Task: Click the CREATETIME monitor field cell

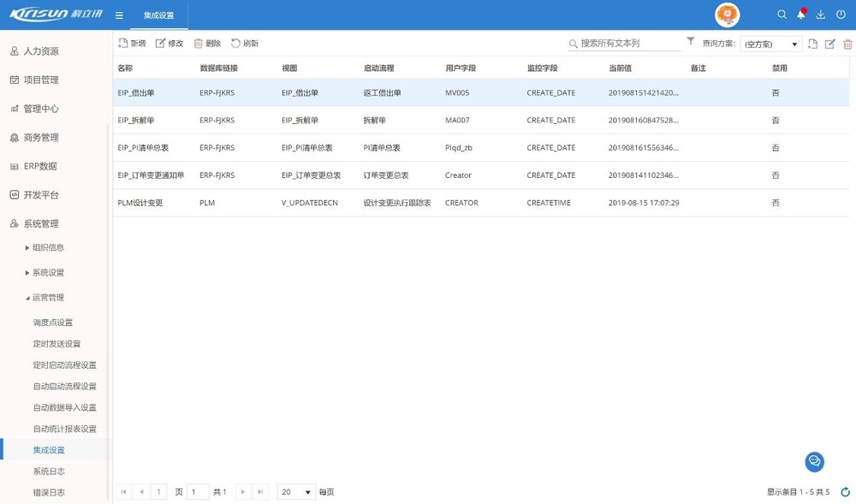Action: (549, 203)
